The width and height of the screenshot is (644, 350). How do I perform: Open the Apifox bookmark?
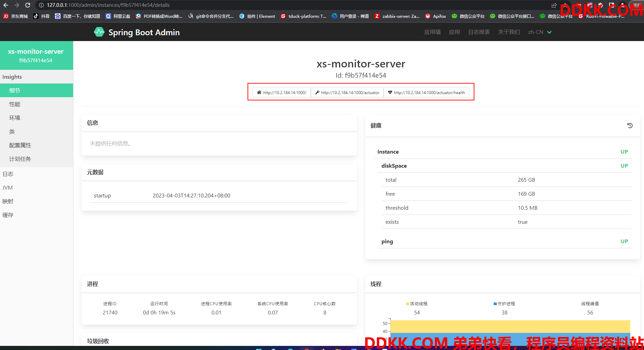coord(436,16)
